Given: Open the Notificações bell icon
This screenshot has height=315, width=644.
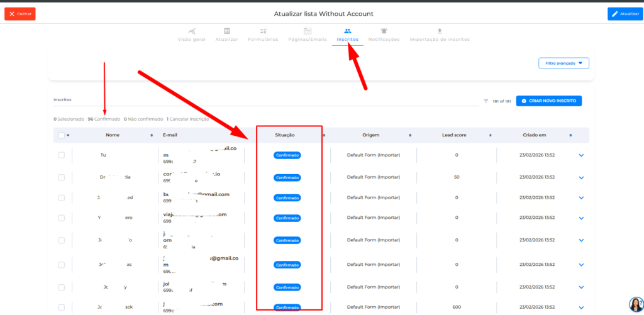Looking at the screenshot, I should [x=384, y=31].
